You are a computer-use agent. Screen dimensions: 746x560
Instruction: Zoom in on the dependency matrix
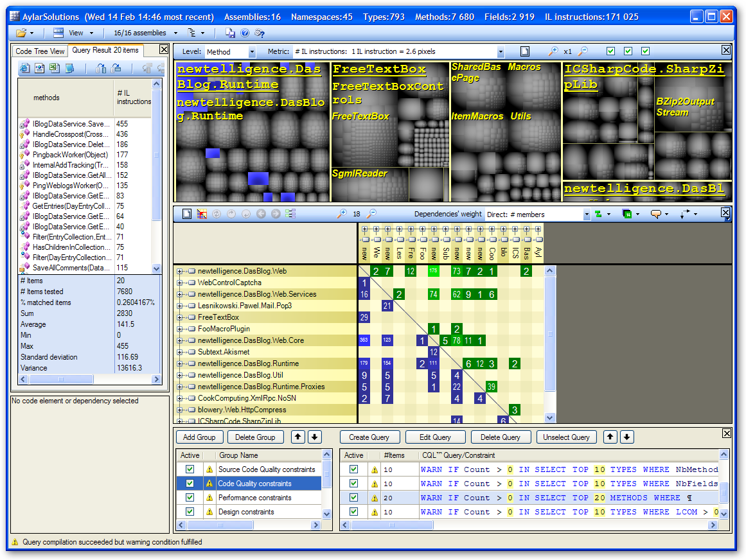342,214
